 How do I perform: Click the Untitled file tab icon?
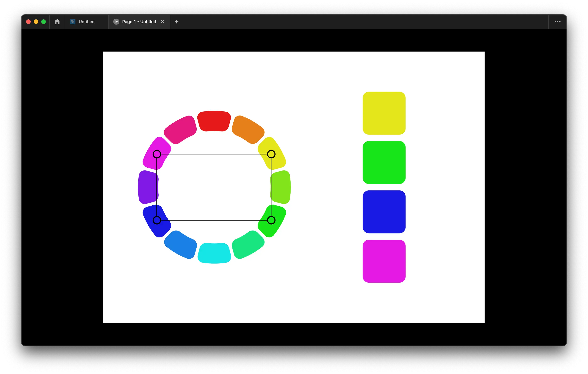point(72,22)
